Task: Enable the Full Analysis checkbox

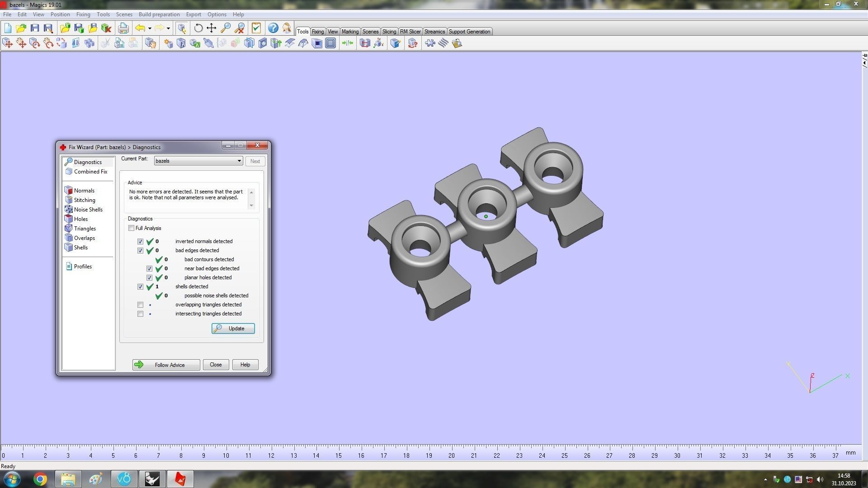Action: (x=131, y=228)
